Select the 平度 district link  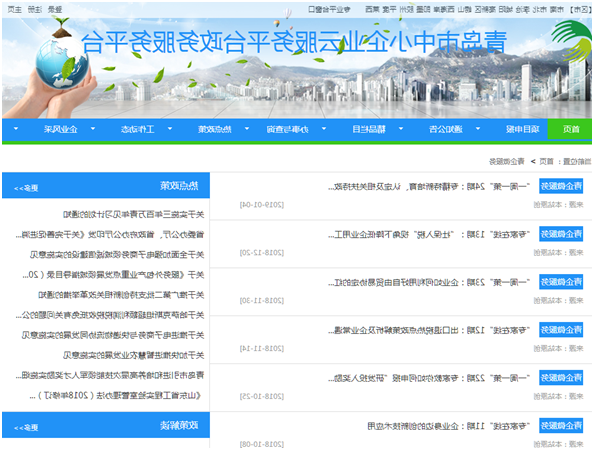pyautogui.click(x=389, y=9)
